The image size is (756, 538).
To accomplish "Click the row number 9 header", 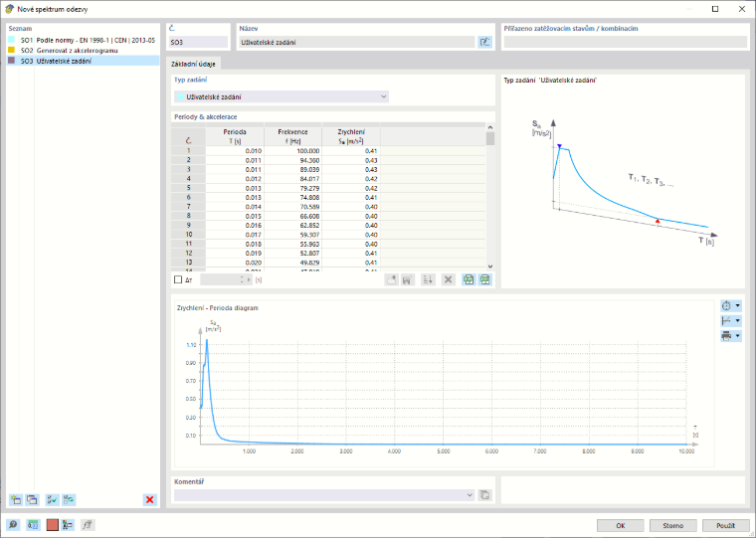I will click(189, 225).
